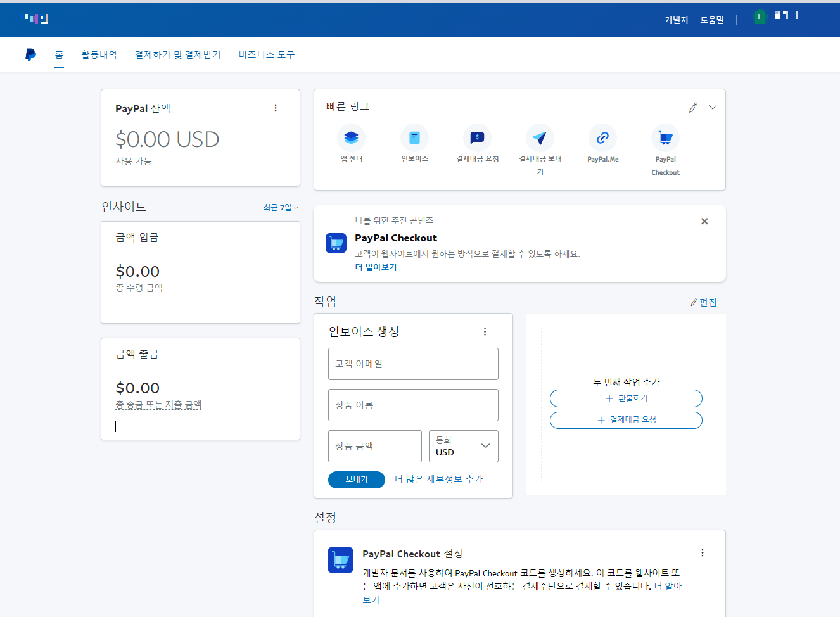Screen dimensions: 840x617
Task: Click the $0.00 USD balance amount
Action: 167,139
